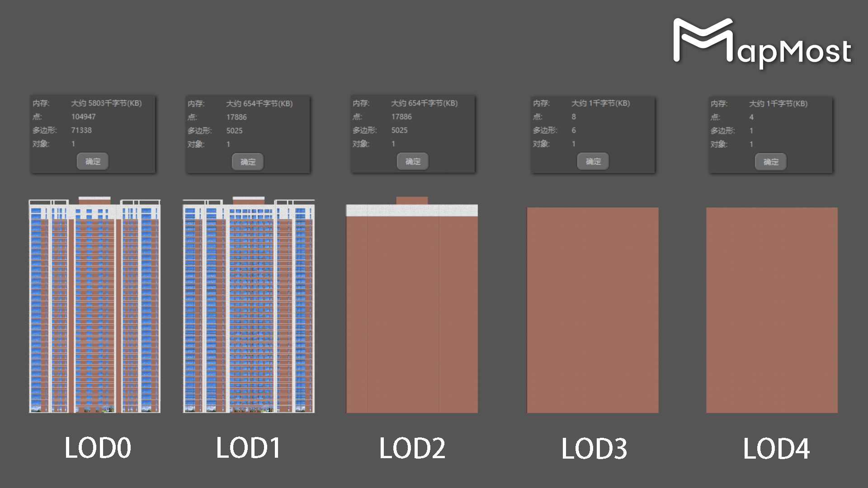
Task: Click 确定 in the LOD0 stats dialog
Action: 93,161
